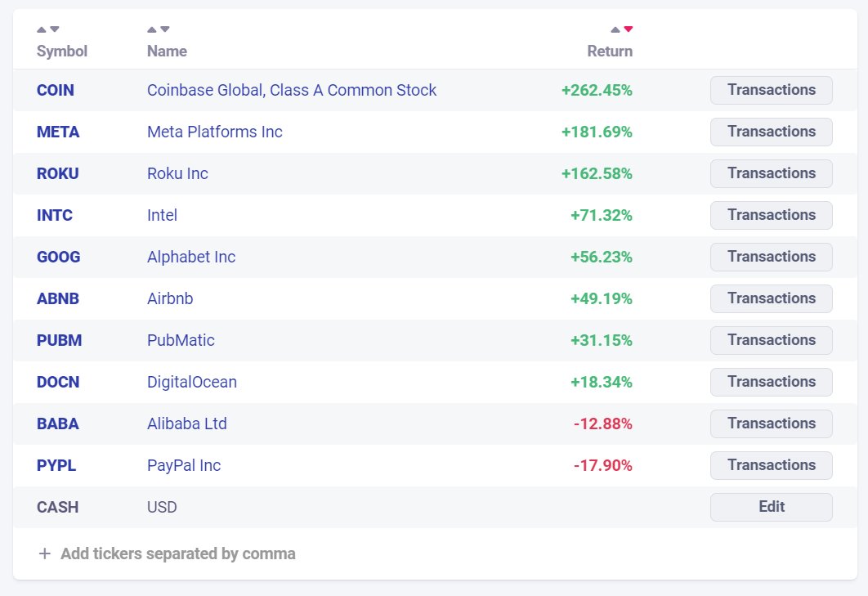Click the Intel company name

(x=162, y=215)
